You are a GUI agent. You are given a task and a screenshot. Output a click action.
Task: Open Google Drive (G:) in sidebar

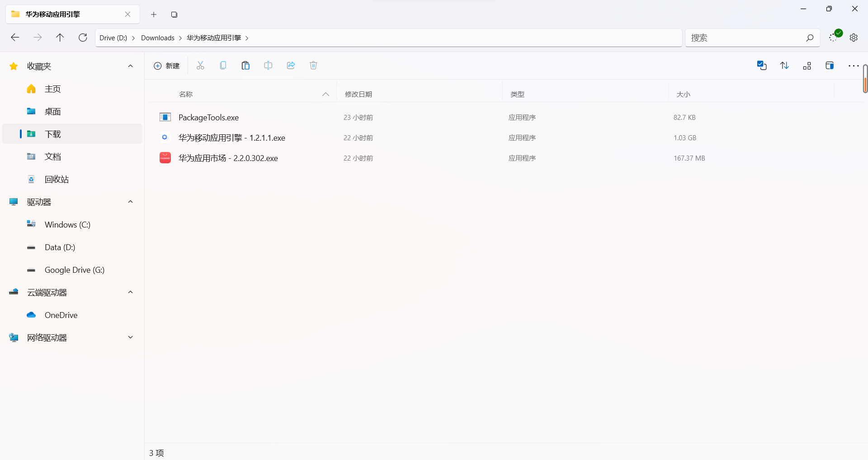(72, 270)
